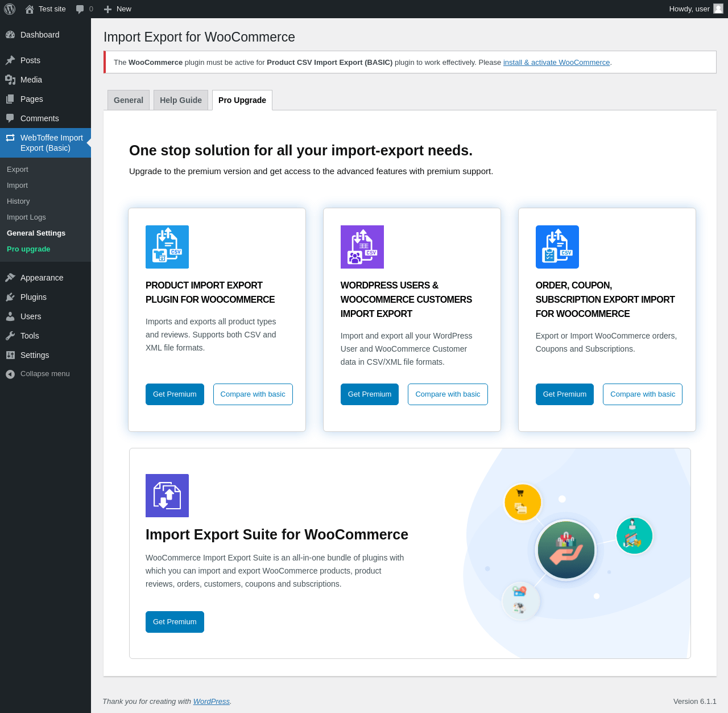728x713 pixels.
Task: Get Premium for Product Import Export plugin
Action: coord(175,394)
